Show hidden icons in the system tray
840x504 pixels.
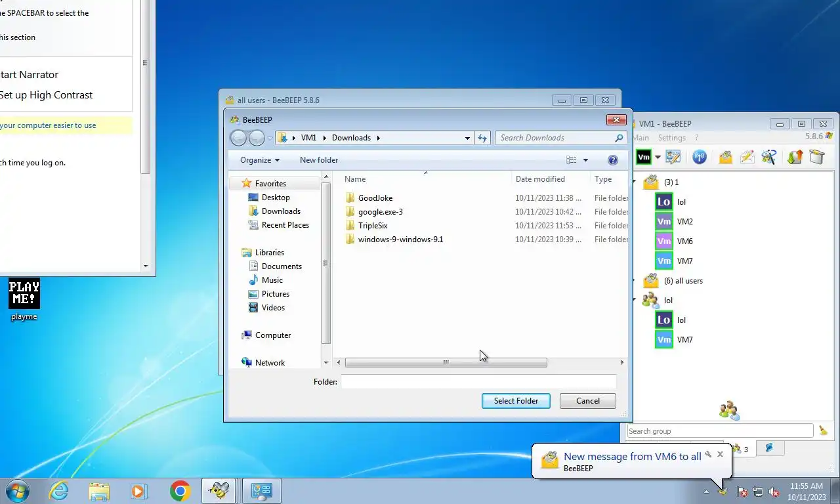(x=707, y=492)
